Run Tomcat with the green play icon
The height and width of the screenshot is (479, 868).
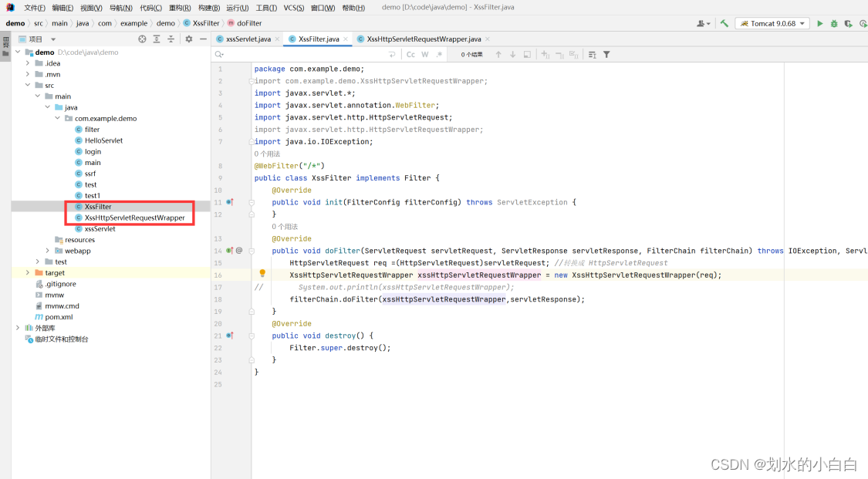(x=820, y=23)
